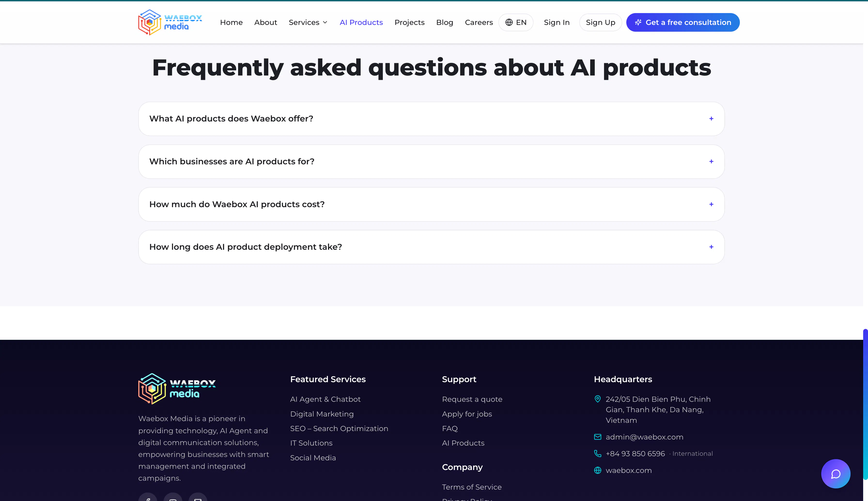The width and height of the screenshot is (868, 501).
Task: Expand 'What AI products does Waebox offer?'
Action: [x=431, y=119]
